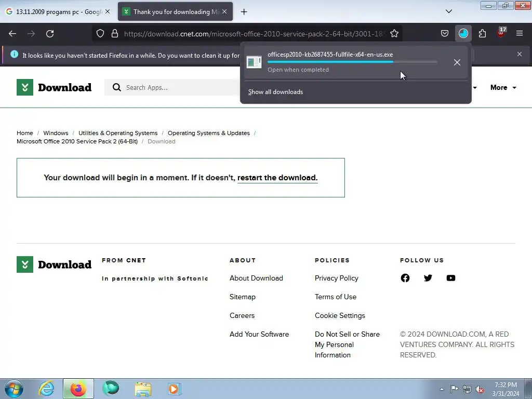532x399 pixels.
Task: Close the Google search tab
Action: click(x=107, y=11)
